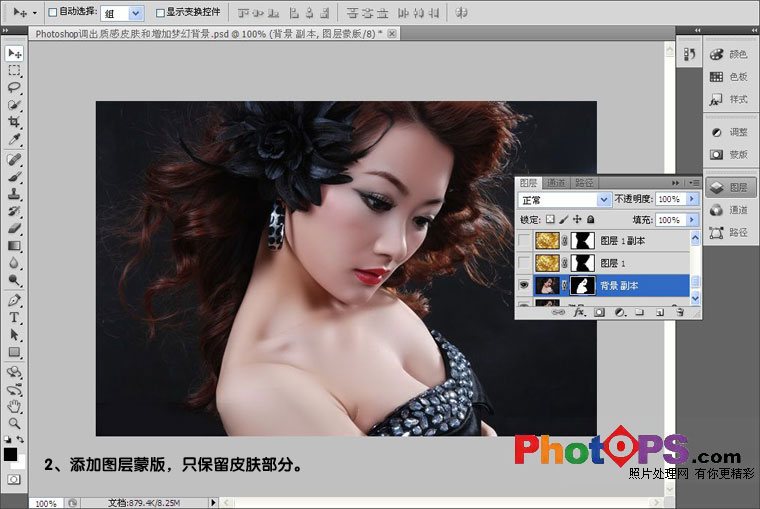Toggle lock position icon
This screenshot has width=760, height=509.
[x=577, y=220]
